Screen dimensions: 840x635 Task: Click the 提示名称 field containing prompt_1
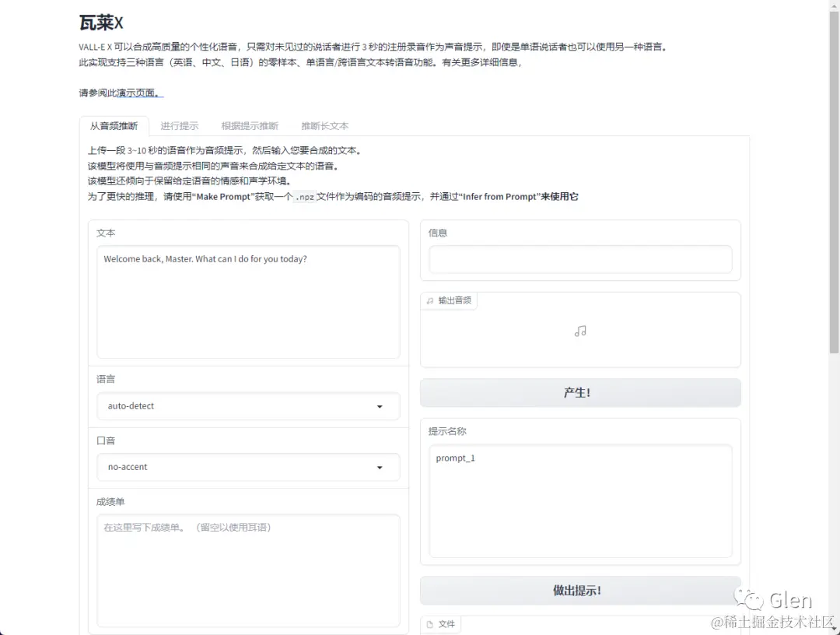click(x=580, y=500)
